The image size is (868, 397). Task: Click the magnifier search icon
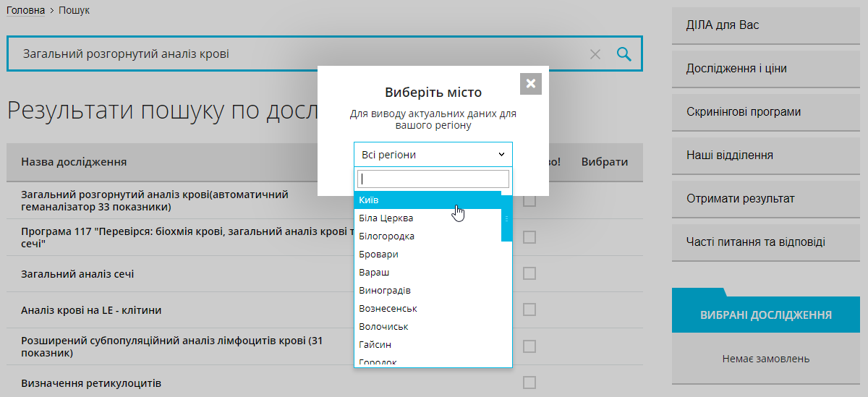[x=624, y=54]
